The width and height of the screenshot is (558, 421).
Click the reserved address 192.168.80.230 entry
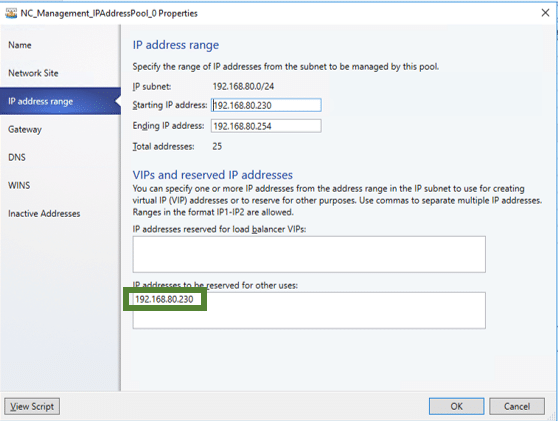[x=164, y=299]
